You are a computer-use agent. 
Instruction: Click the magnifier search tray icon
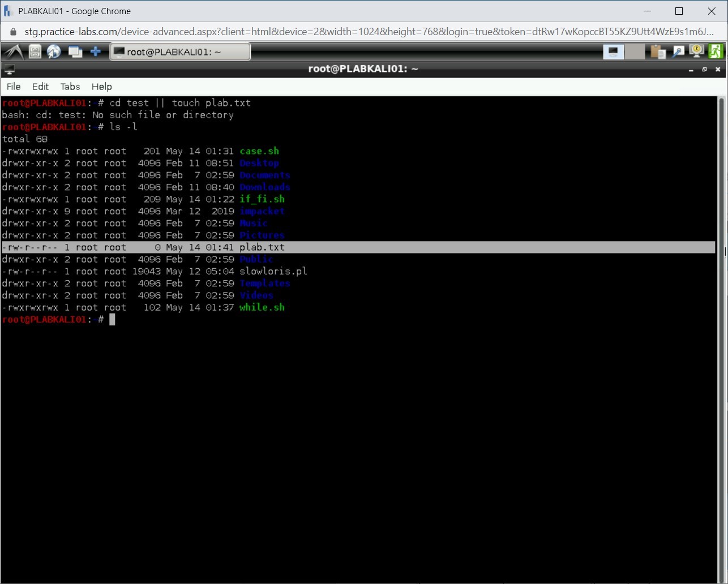coord(678,52)
